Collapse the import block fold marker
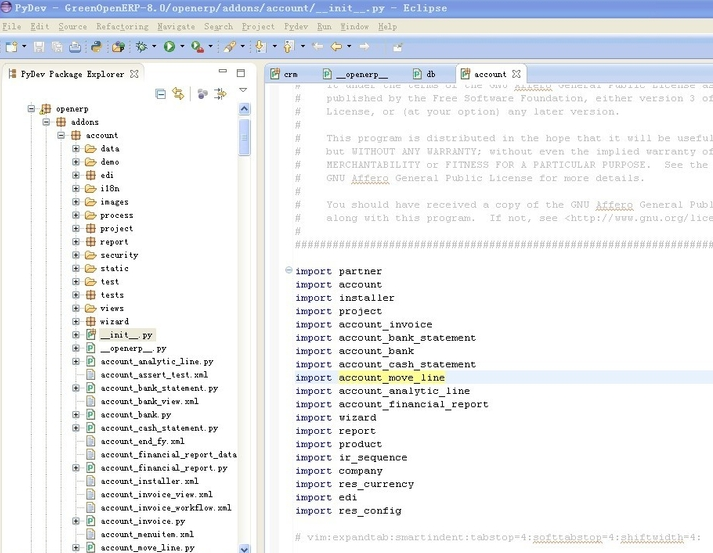The height and width of the screenshot is (553, 713). [x=288, y=271]
